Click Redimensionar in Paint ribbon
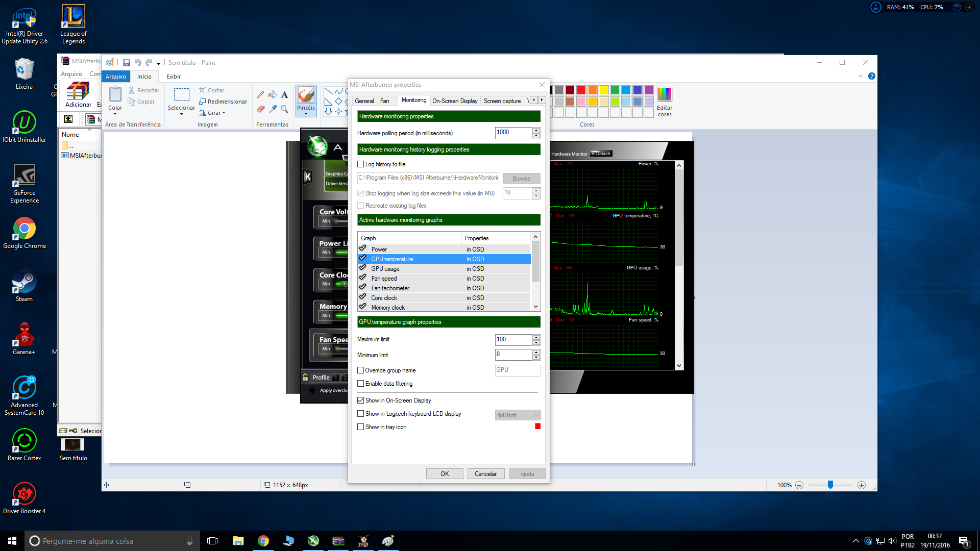This screenshot has width=980, height=551. click(x=223, y=102)
